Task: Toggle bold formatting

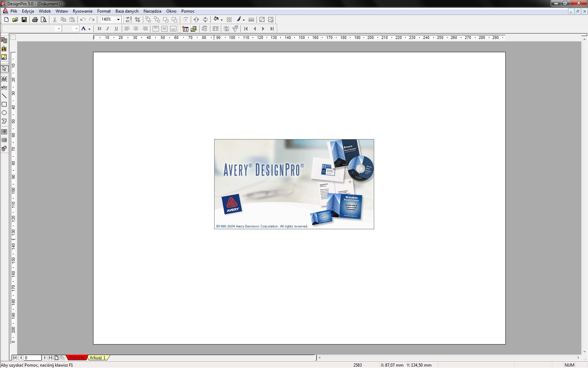Action: point(99,29)
